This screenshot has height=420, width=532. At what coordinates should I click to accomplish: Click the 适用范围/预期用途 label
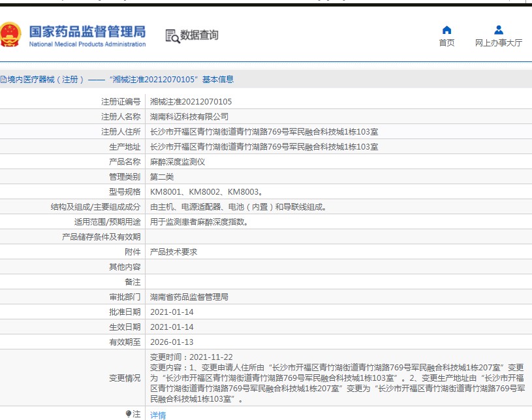point(107,221)
